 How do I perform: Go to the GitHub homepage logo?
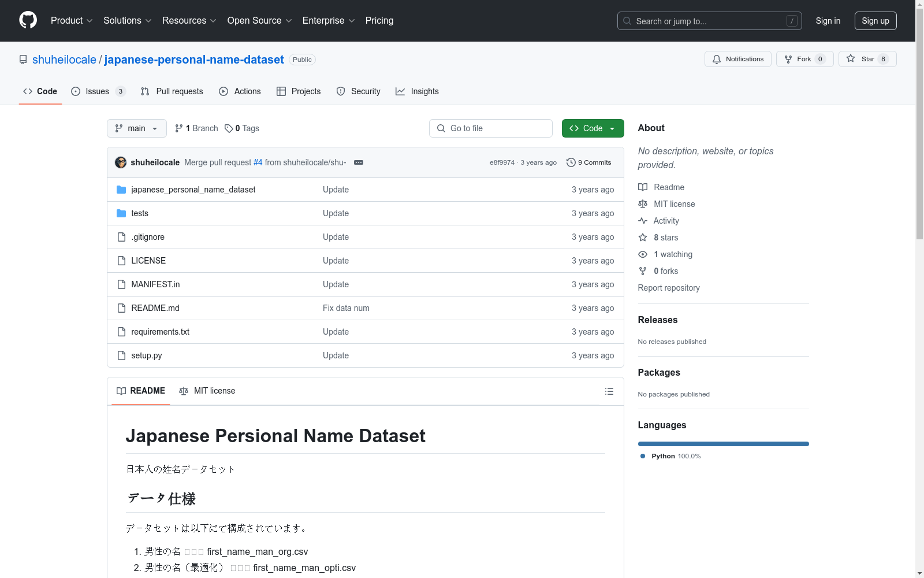28,20
